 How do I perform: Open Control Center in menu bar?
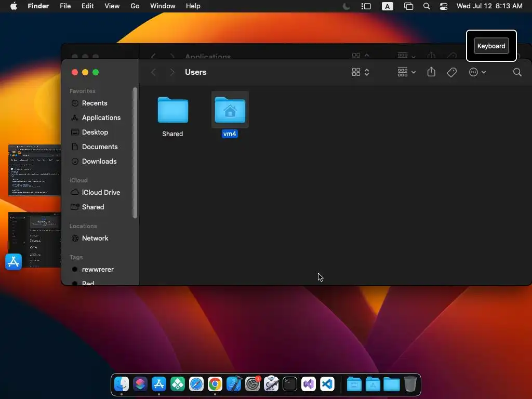point(444,6)
